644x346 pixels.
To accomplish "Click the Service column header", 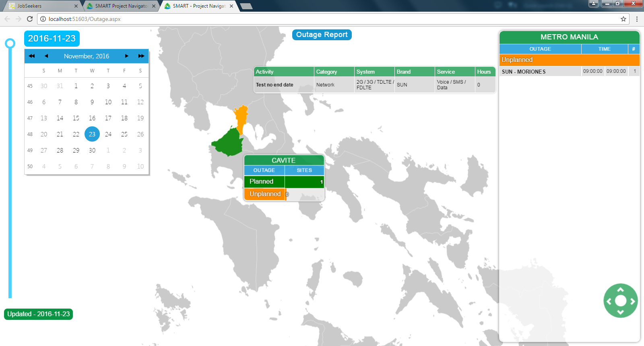I will coord(455,72).
